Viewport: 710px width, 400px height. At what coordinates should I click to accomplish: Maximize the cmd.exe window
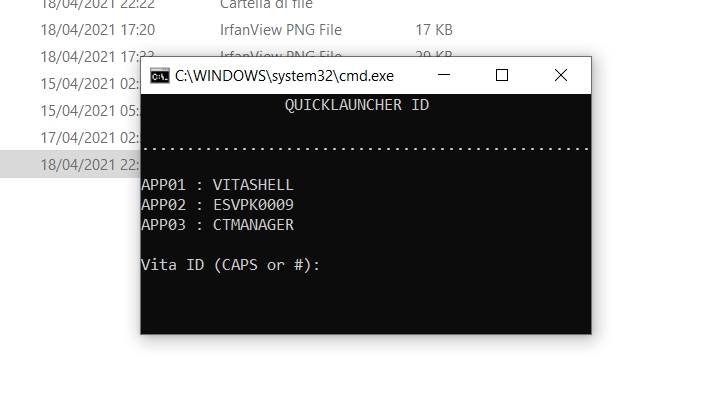coord(502,75)
